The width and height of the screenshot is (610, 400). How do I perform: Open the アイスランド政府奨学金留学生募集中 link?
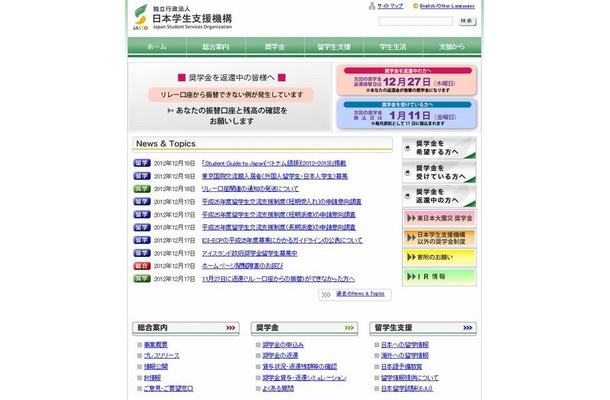click(249, 253)
